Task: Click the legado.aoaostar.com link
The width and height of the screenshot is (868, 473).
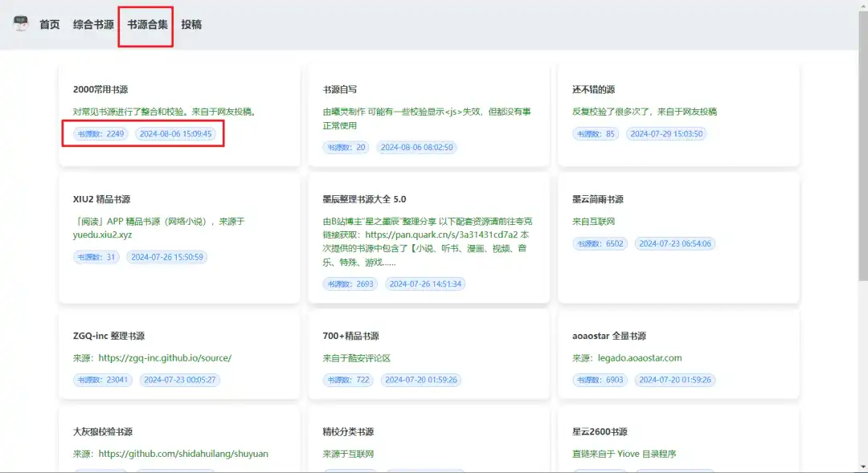Action: (x=640, y=358)
